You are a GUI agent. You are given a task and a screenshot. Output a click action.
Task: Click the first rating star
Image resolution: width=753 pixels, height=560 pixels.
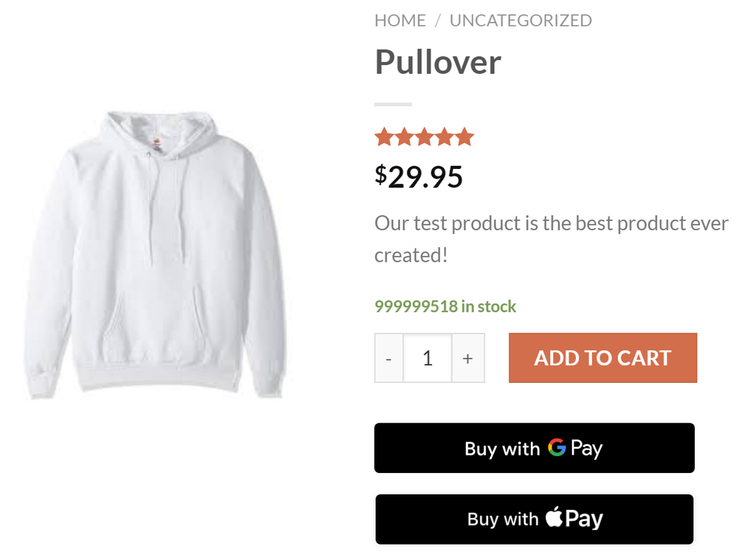pyautogui.click(x=383, y=137)
